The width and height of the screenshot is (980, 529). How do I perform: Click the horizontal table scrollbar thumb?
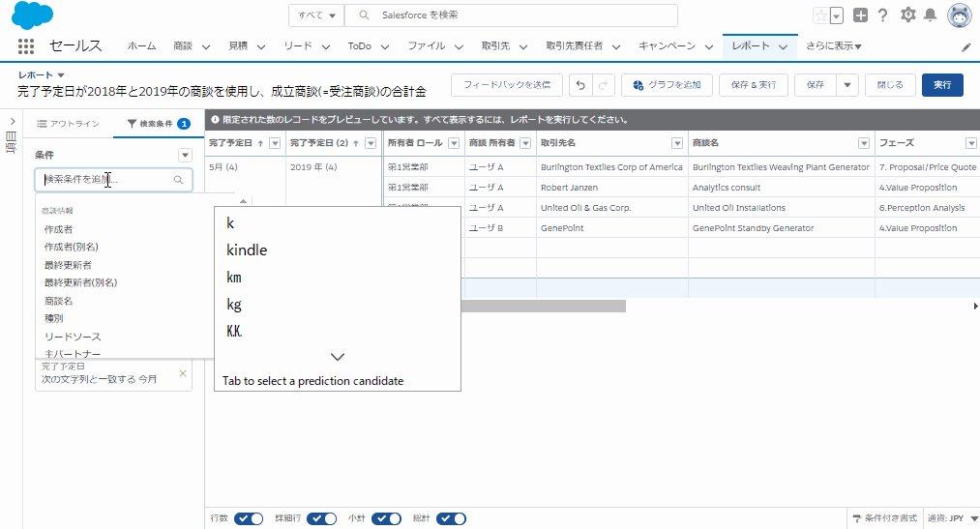[x=543, y=306]
